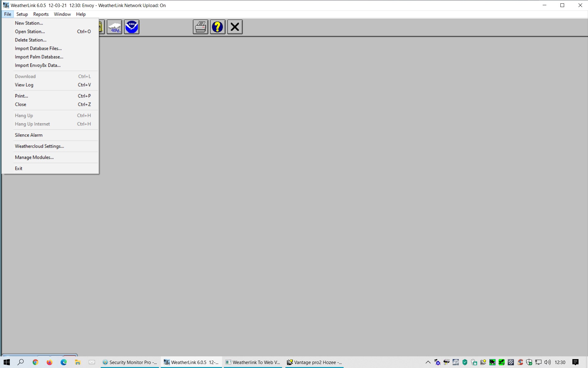This screenshot has width=588, height=368.
Task: Choose Import Database Files entry
Action: click(38, 48)
